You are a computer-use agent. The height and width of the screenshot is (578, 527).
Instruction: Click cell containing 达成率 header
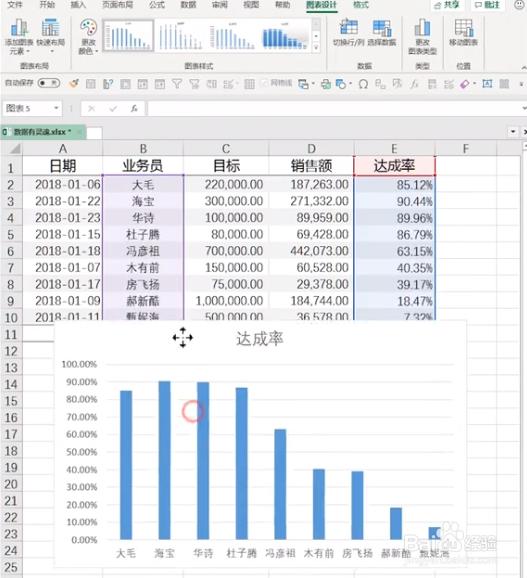pos(394,166)
